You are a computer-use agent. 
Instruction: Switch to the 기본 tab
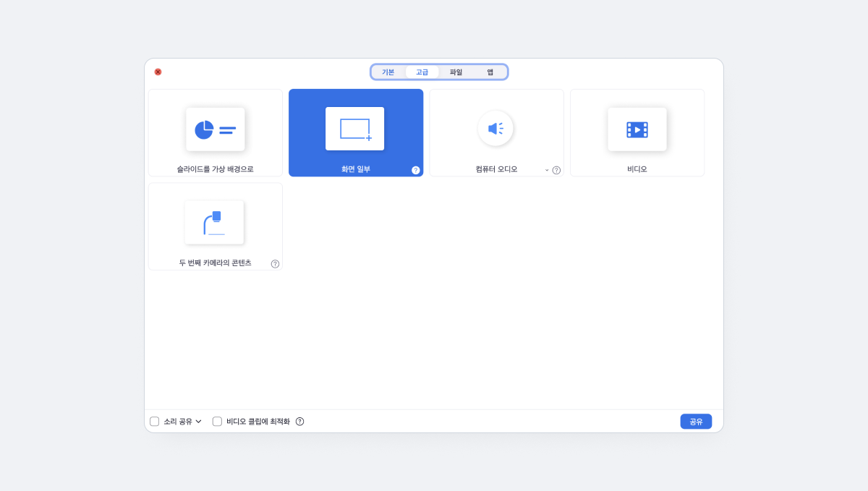[x=388, y=72]
